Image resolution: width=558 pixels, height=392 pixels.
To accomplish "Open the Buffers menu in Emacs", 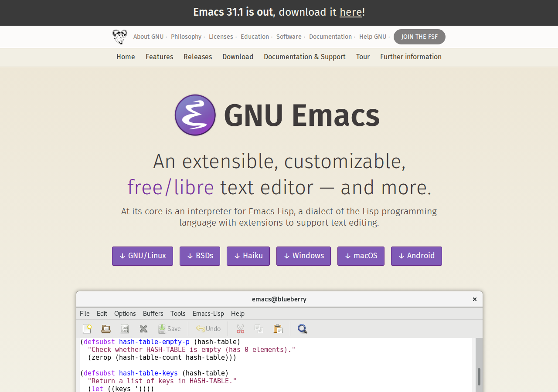I will click(153, 314).
